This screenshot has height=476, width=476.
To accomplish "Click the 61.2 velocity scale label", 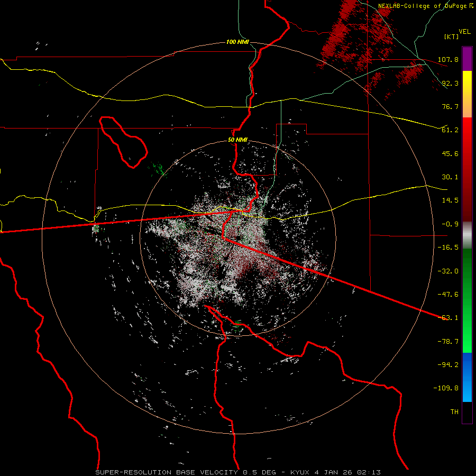I will pyautogui.click(x=450, y=130).
